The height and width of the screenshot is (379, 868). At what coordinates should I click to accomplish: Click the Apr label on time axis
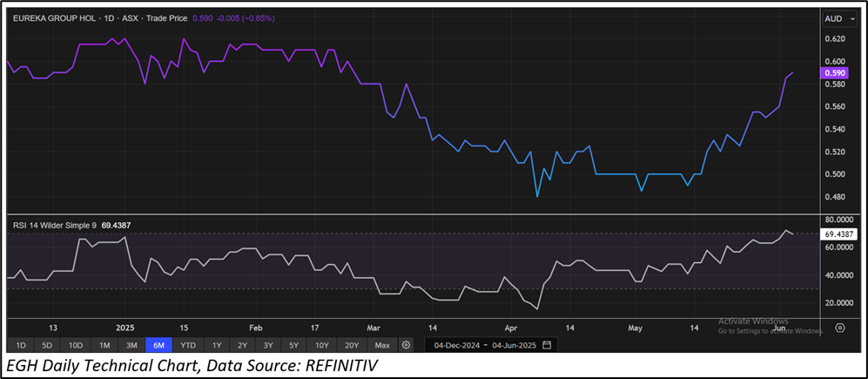[x=513, y=328]
